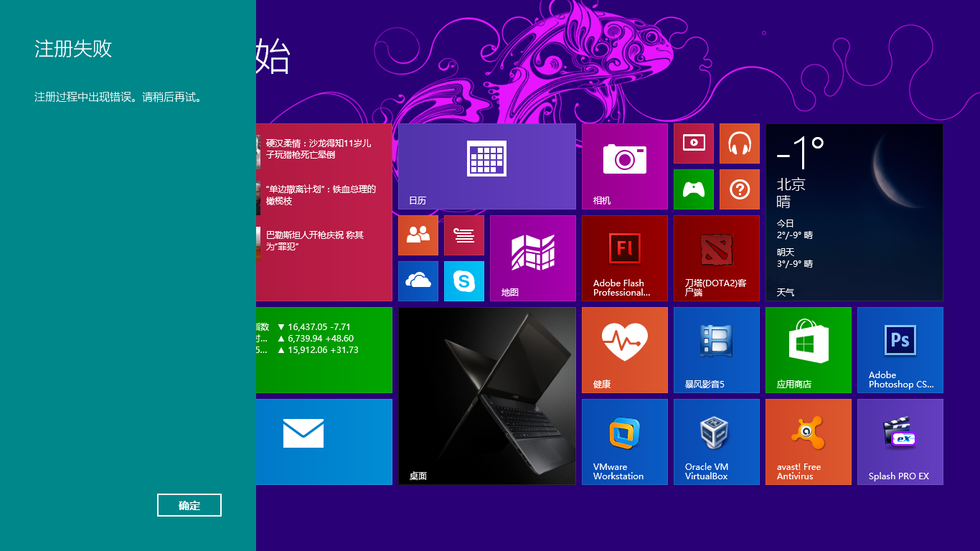Open the Store (应用商店) tile

[x=809, y=350]
